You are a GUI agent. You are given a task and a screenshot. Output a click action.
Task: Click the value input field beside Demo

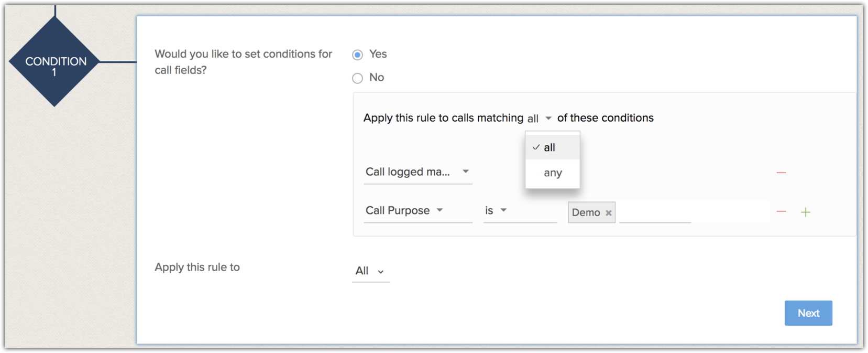tap(655, 212)
